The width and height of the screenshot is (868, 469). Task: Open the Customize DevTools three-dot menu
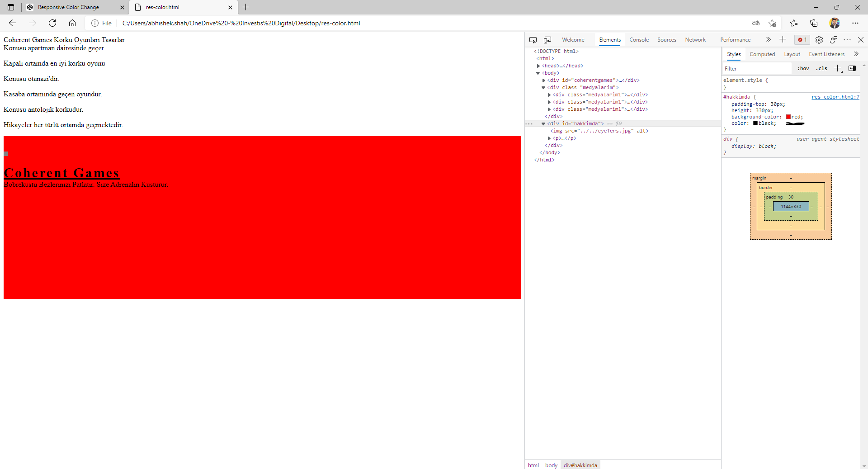pyautogui.click(x=847, y=40)
